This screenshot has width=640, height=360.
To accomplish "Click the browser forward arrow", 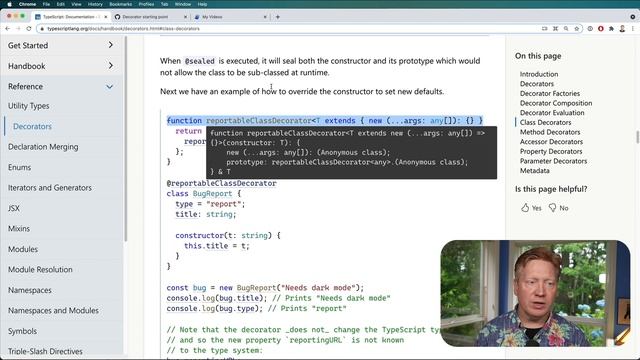I will [x=18, y=29].
